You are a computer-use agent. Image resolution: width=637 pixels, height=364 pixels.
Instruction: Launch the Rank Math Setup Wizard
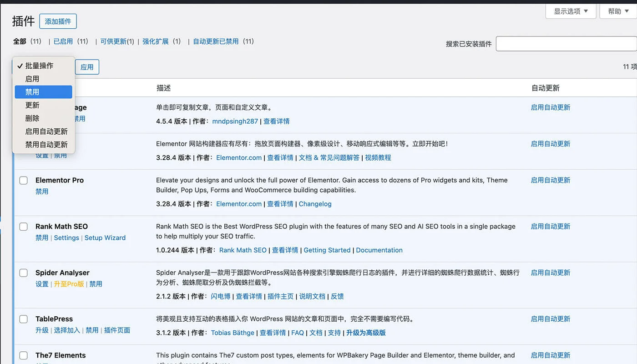tap(105, 238)
